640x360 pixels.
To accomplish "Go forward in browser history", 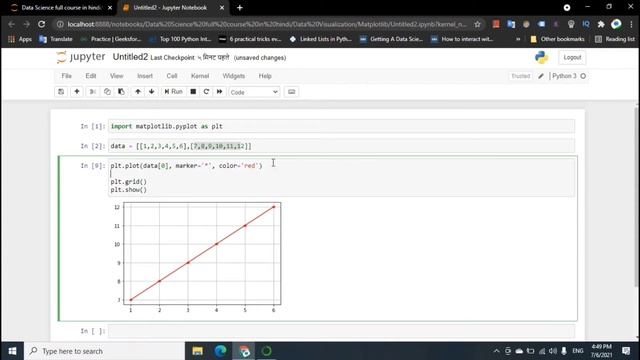I will click(x=27, y=24).
